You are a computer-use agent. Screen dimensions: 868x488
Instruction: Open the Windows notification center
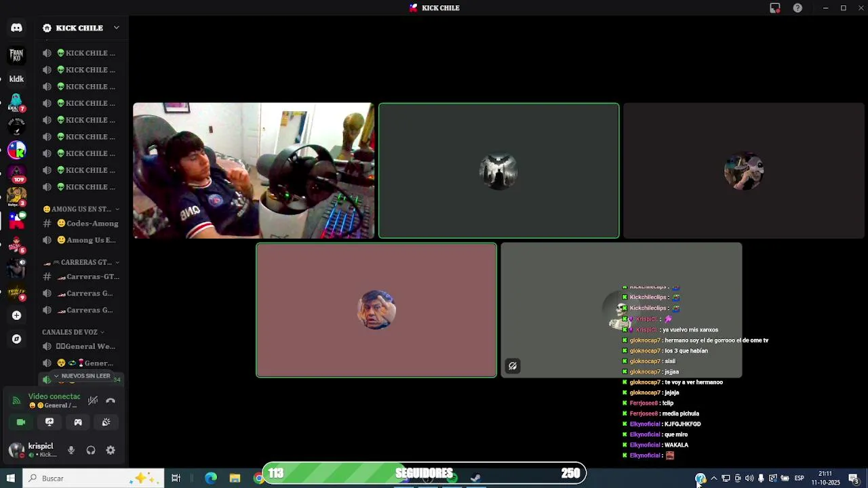point(853,479)
